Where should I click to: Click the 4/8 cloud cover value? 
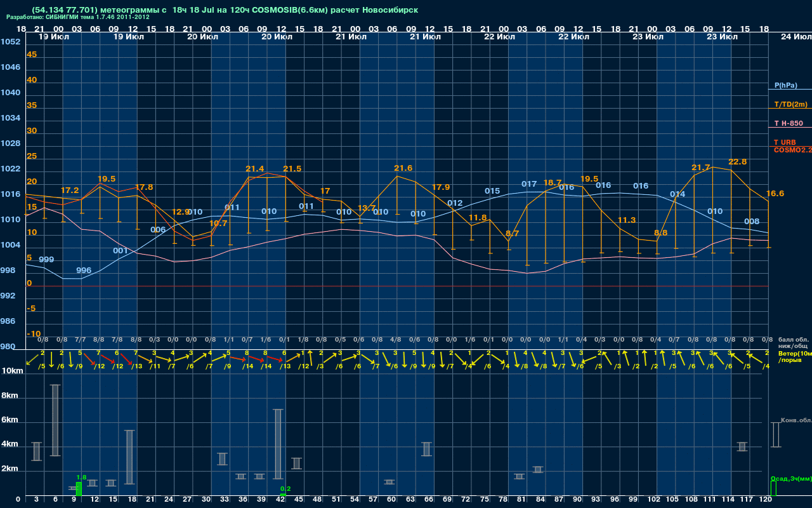coord(396,340)
